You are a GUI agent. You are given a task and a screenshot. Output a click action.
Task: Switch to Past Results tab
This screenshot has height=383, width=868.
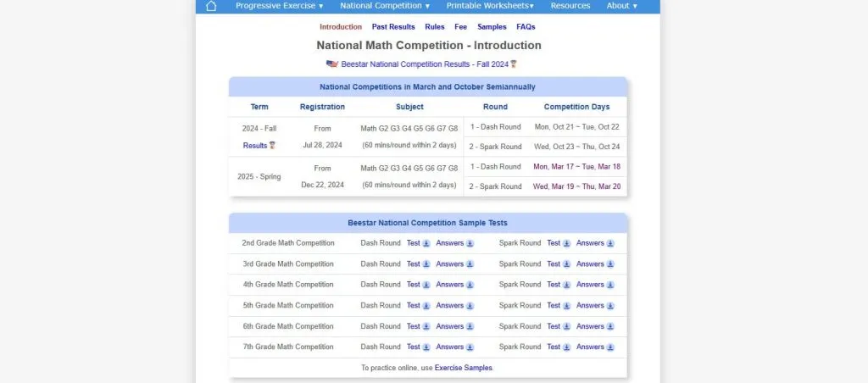coord(393,26)
